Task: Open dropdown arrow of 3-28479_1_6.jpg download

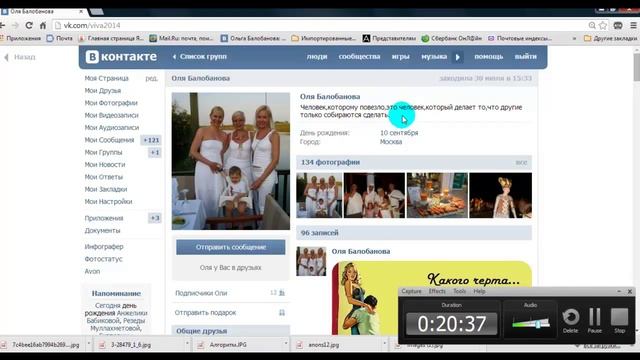Action: click(187, 344)
